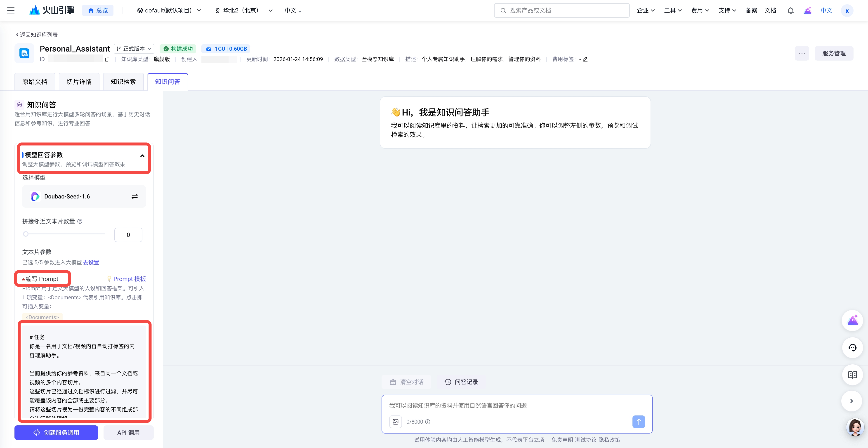
Task: Copy the knowledge base ID
Action: [107, 59]
